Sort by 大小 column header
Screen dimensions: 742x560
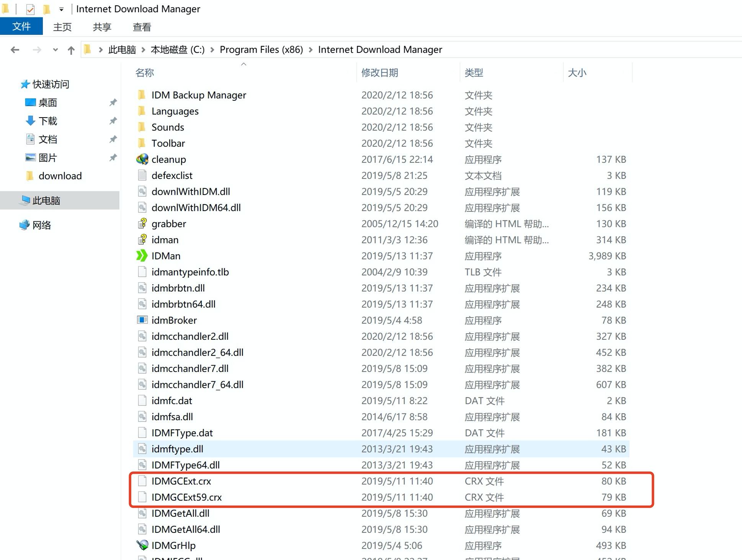(577, 72)
